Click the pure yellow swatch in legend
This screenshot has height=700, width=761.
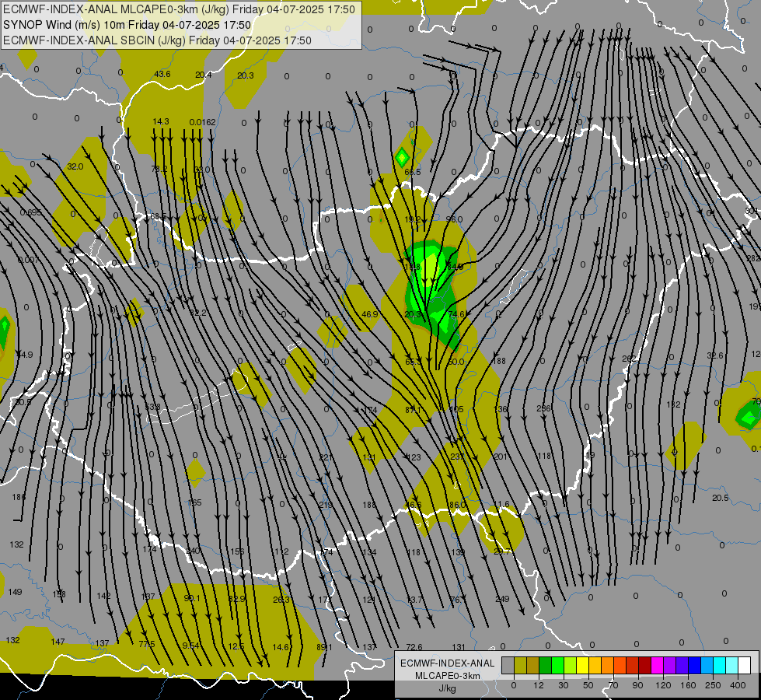582,665
